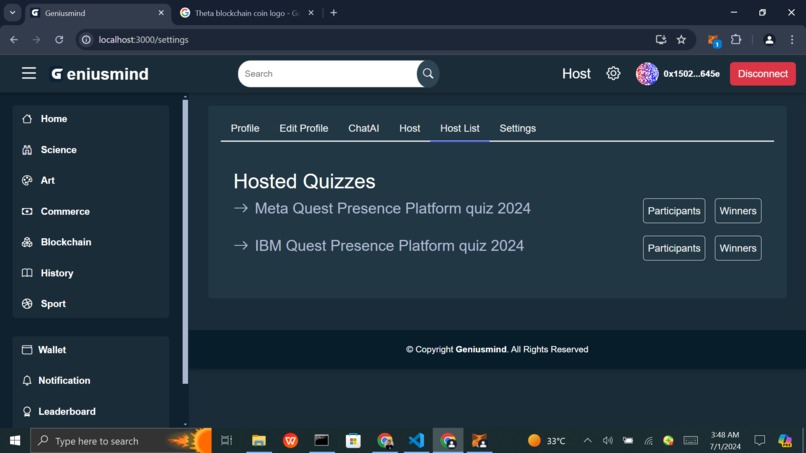
Task: Open the hamburger menu icon
Action: (x=29, y=74)
